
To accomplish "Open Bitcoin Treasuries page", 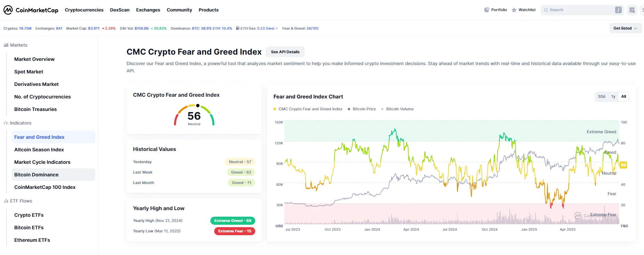I will 35,109.
